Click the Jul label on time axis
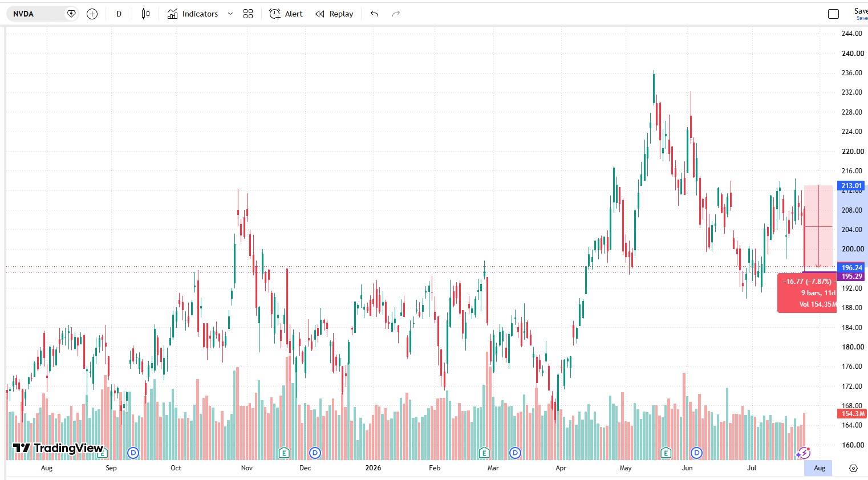Viewport: 868px width, 480px height. coord(752,468)
